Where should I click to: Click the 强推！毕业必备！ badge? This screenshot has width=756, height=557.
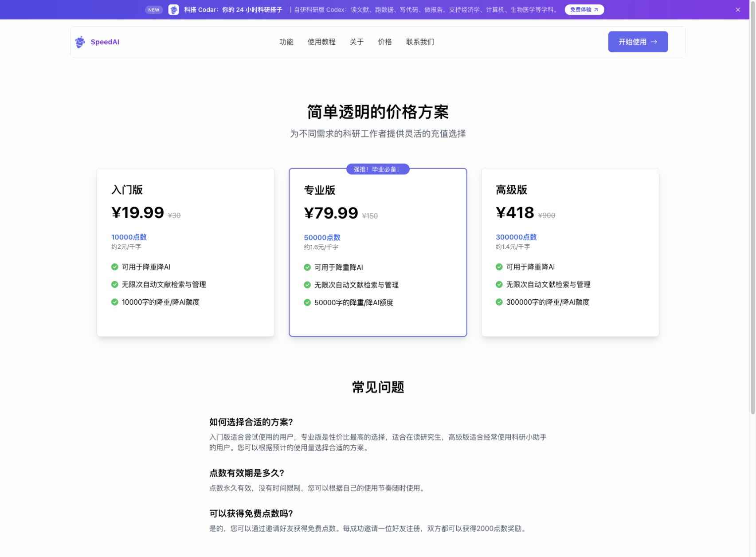coord(378,169)
